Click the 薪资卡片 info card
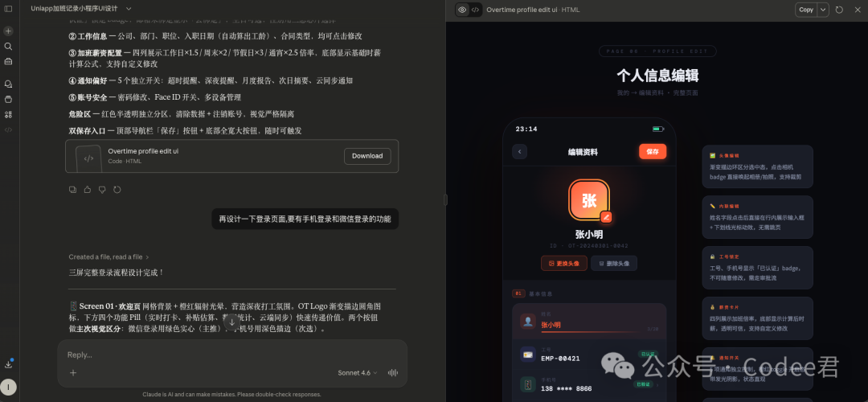Viewport: 868px width, 402px height. point(757,318)
